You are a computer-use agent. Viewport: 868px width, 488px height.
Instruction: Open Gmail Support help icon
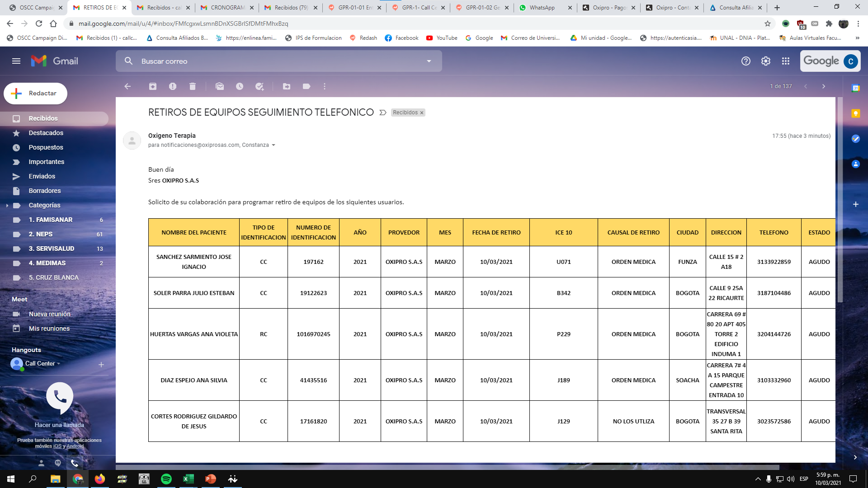(x=746, y=61)
